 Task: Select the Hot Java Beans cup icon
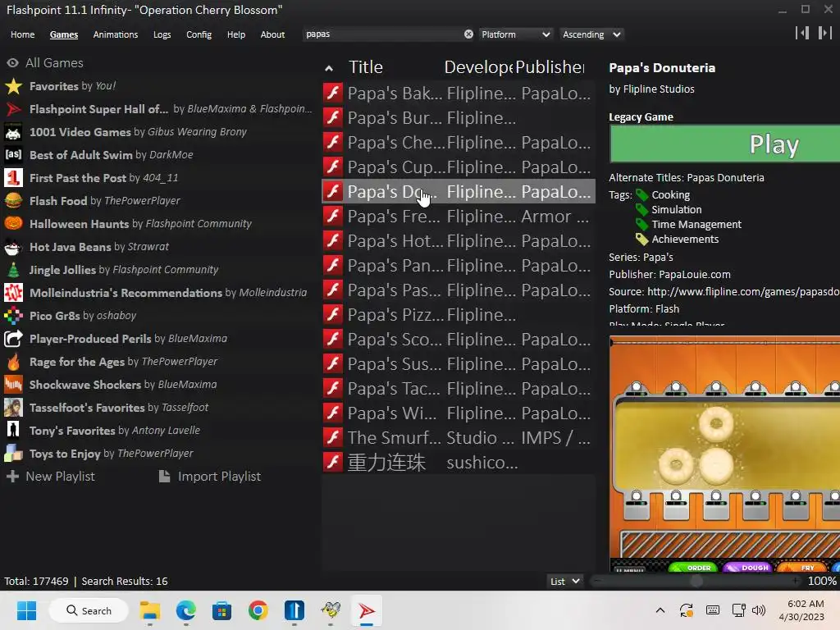[x=13, y=247]
